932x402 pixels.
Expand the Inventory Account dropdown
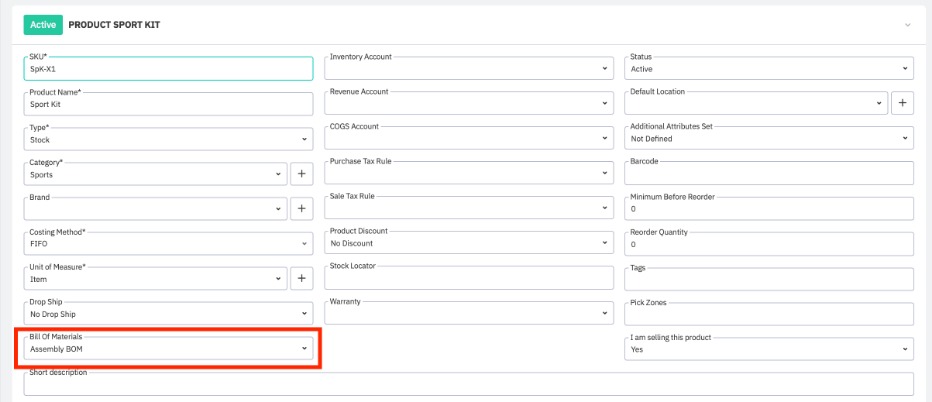(x=468, y=68)
